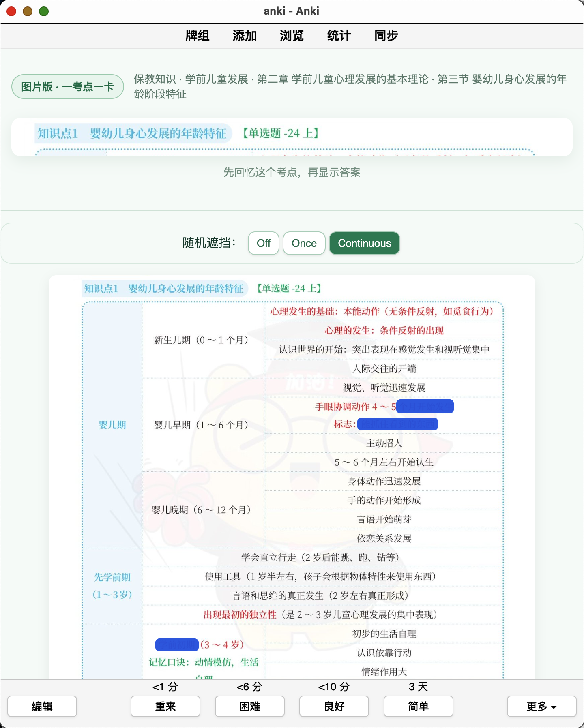Click the 3 天 interval label
The image size is (584, 728).
point(419,687)
